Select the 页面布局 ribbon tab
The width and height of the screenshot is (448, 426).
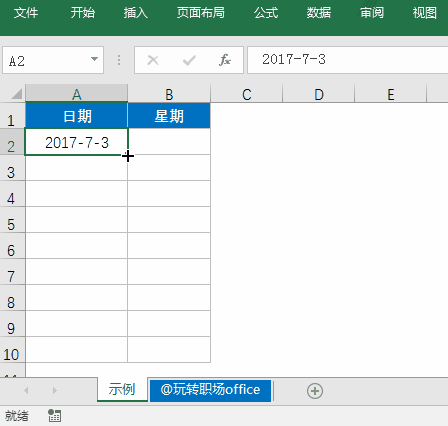coord(201,13)
